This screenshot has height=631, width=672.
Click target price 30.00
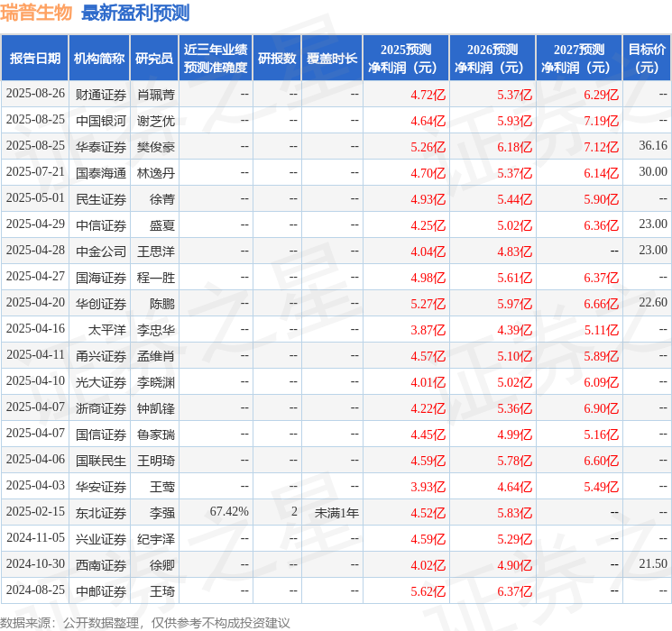click(653, 172)
